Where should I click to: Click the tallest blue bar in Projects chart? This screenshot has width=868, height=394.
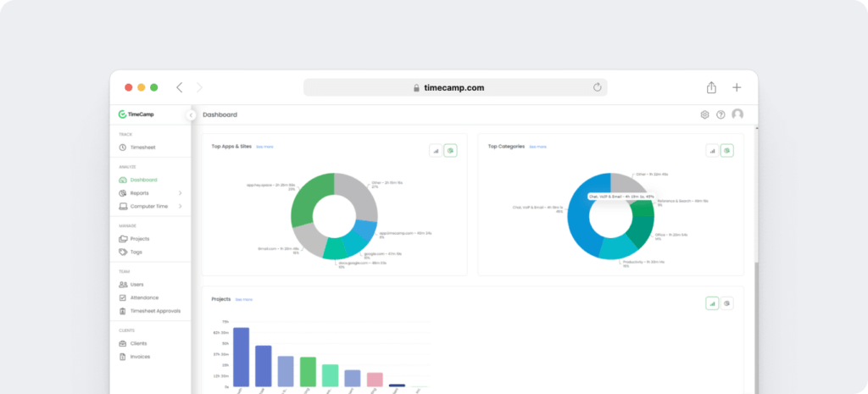pyautogui.click(x=241, y=357)
